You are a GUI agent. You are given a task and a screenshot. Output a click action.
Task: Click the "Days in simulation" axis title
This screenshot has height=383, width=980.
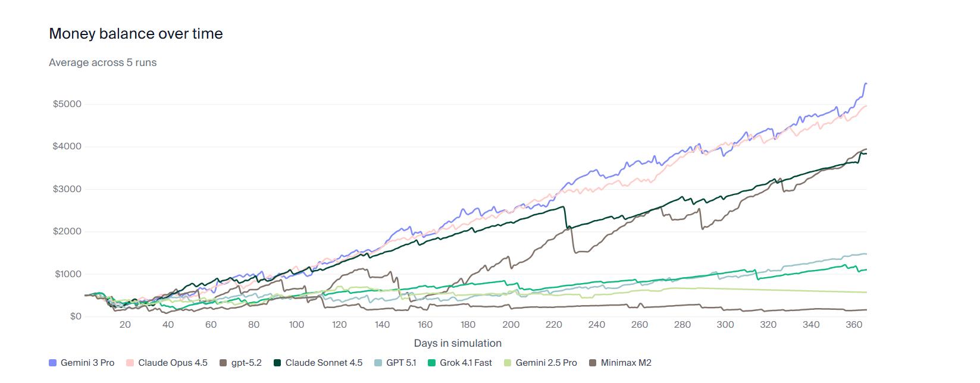458,343
